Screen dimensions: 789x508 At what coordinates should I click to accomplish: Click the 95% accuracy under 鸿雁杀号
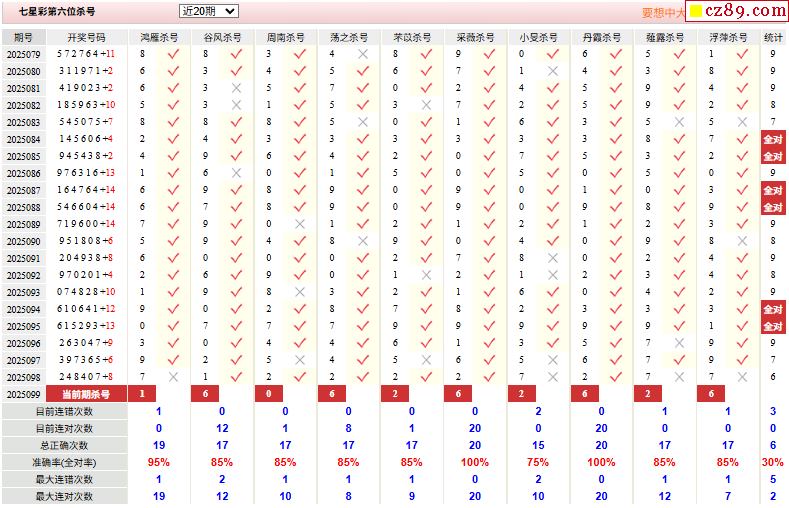click(159, 462)
